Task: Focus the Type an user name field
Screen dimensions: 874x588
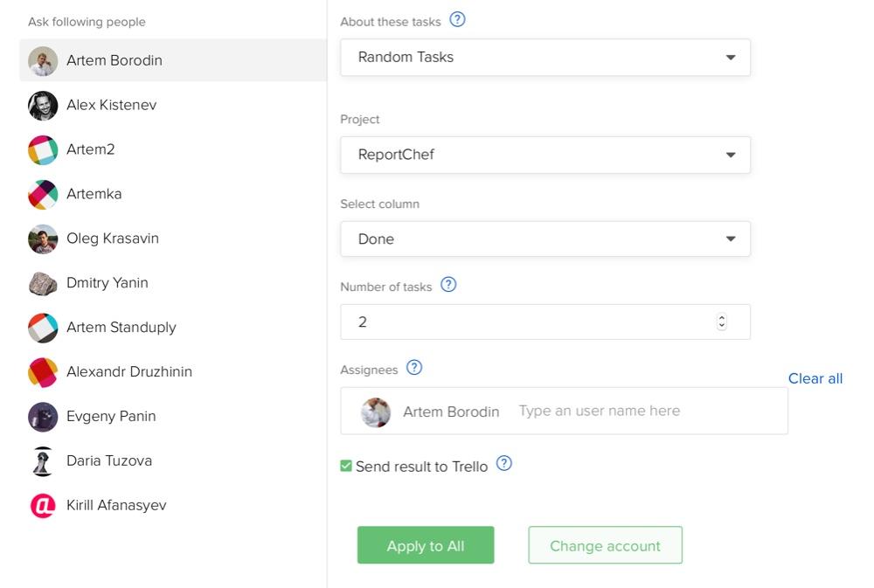Action: [x=600, y=411]
